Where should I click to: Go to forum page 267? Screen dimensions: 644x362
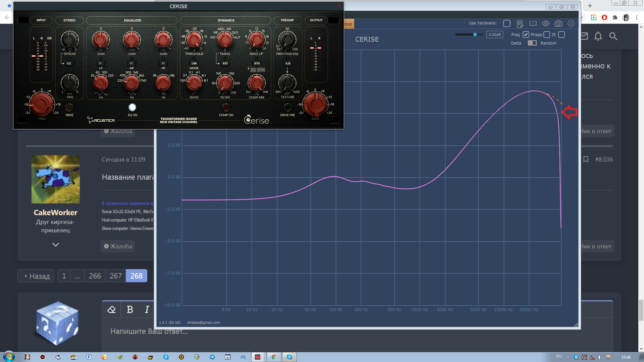[115, 276]
